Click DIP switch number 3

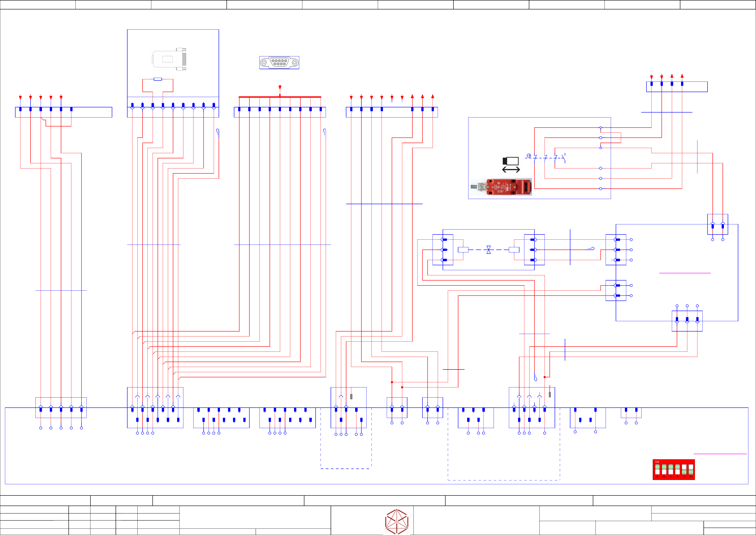(x=671, y=469)
